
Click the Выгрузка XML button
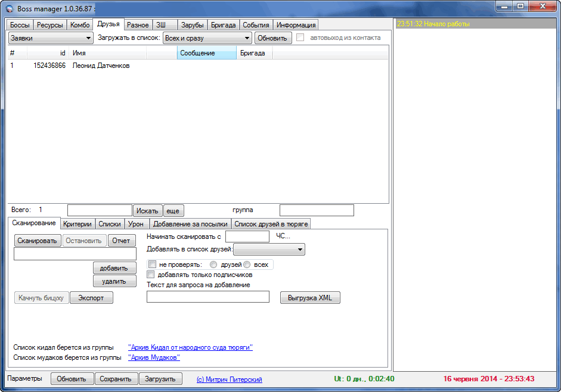pyautogui.click(x=309, y=298)
